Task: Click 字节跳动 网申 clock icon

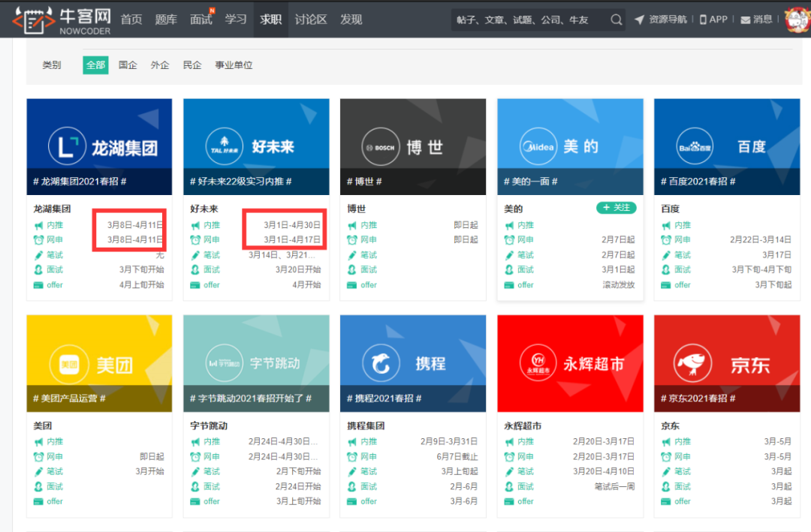Action: point(195,457)
